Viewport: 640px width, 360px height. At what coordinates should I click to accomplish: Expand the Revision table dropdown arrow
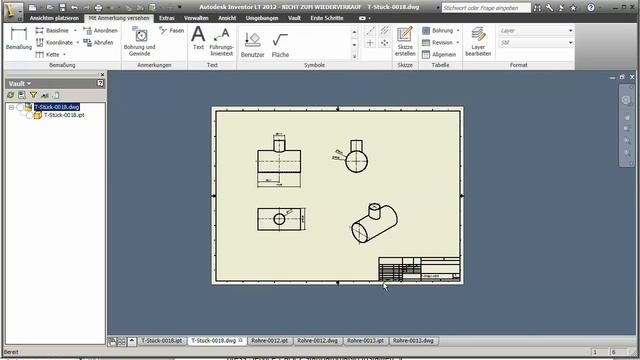tap(458, 42)
